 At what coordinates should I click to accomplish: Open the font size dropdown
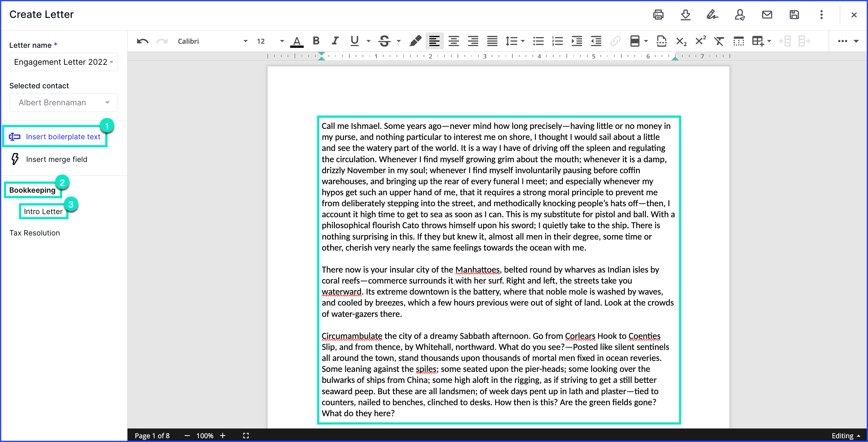[282, 41]
